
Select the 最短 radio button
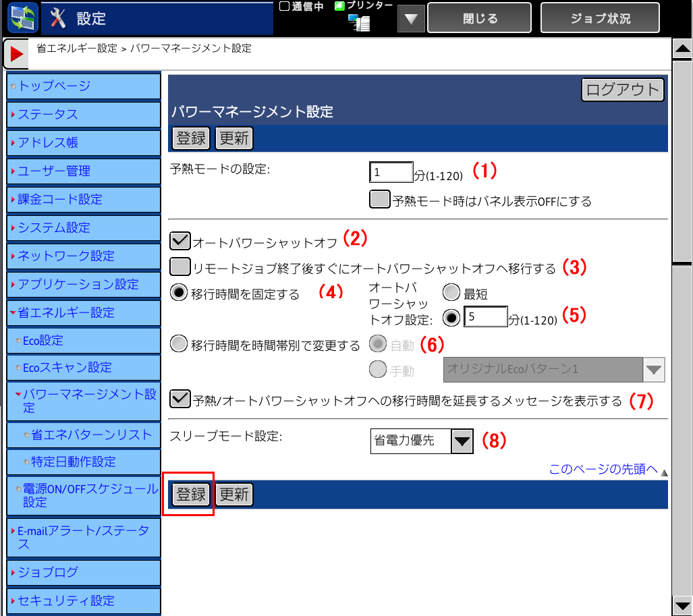point(451,293)
